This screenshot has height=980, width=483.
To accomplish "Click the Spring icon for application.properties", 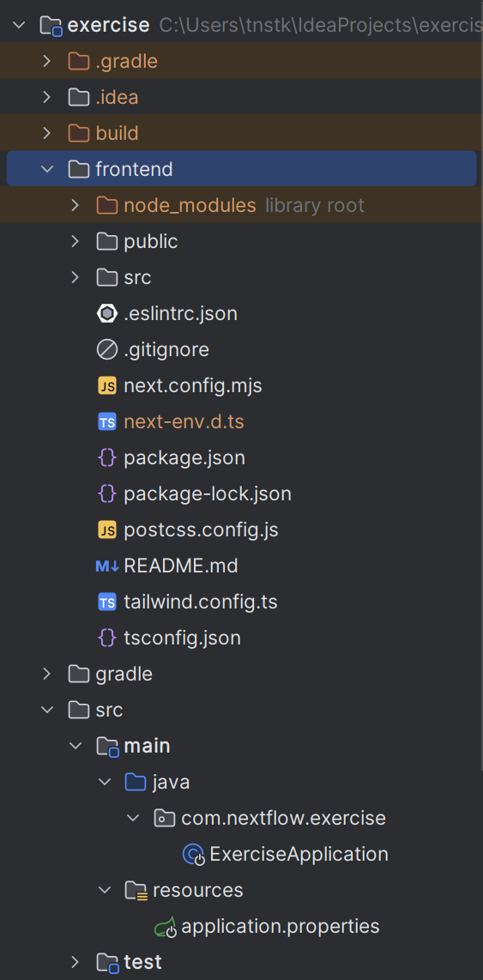I will click(x=166, y=926).
